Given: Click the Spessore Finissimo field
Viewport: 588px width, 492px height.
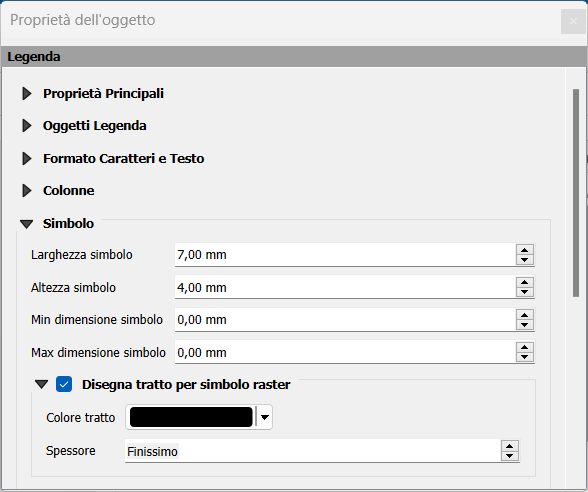Looking at the screenshot, I should pyautogui.click(x=312, y=451).
